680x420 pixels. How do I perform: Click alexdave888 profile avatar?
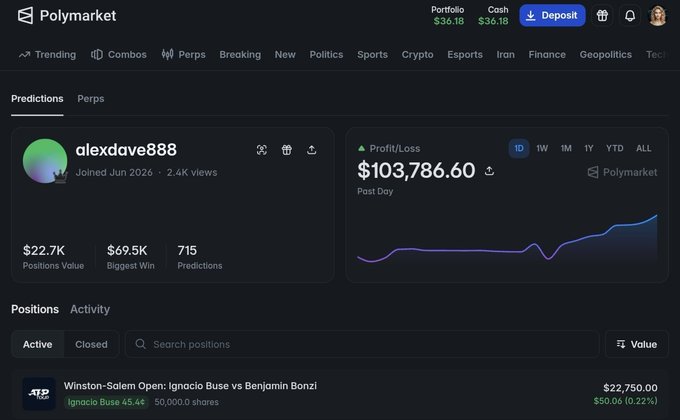click(x=45, y=161)
